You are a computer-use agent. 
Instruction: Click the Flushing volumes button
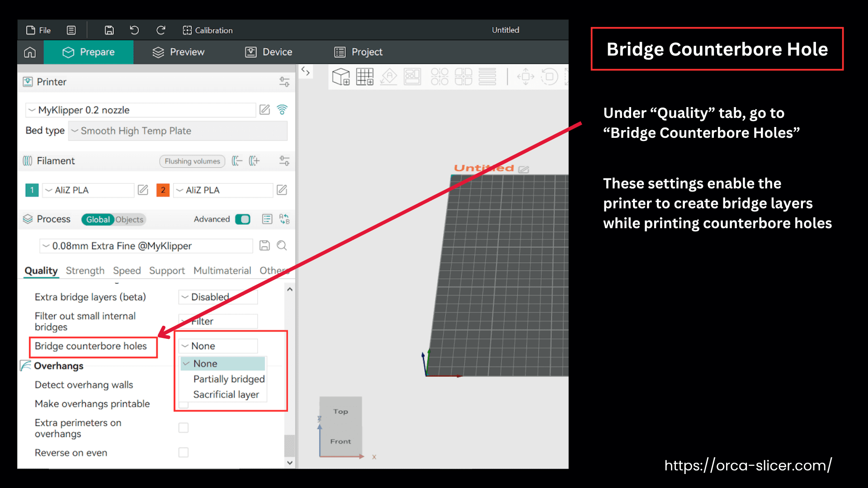[192, 161]
